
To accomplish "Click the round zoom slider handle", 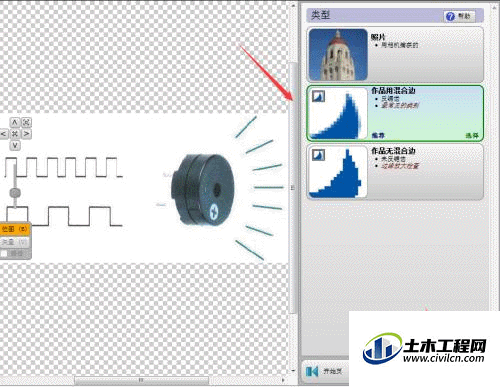I will click(15, 192).
